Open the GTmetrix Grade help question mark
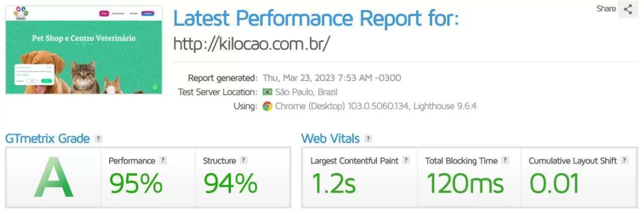This screenshot has height=214, width=644. [99, 139]
